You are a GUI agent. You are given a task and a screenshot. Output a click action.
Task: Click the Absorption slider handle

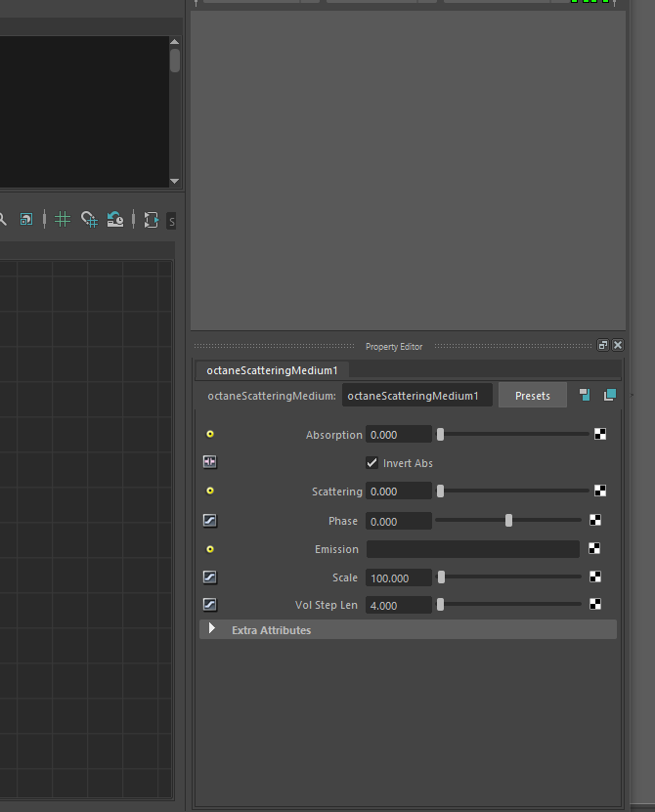point(441,435)
